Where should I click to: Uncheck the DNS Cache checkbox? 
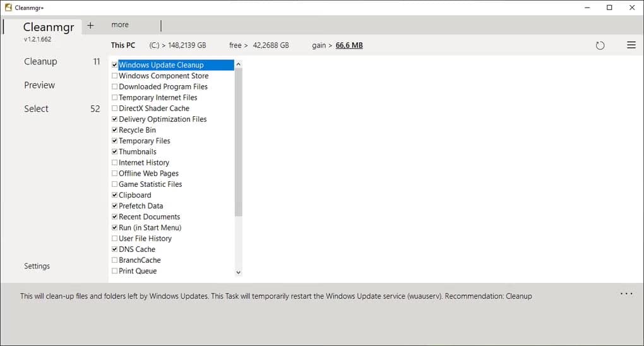tap(114, 249)
